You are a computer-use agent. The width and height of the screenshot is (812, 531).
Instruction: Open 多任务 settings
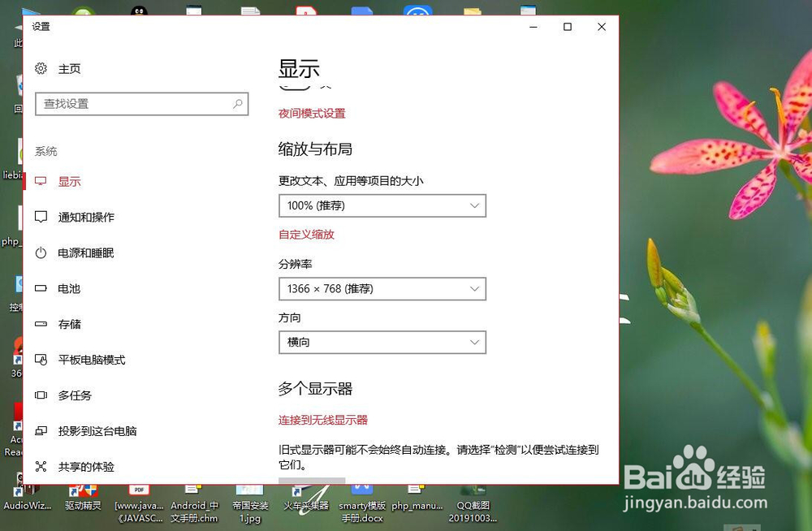pos(74,395)
